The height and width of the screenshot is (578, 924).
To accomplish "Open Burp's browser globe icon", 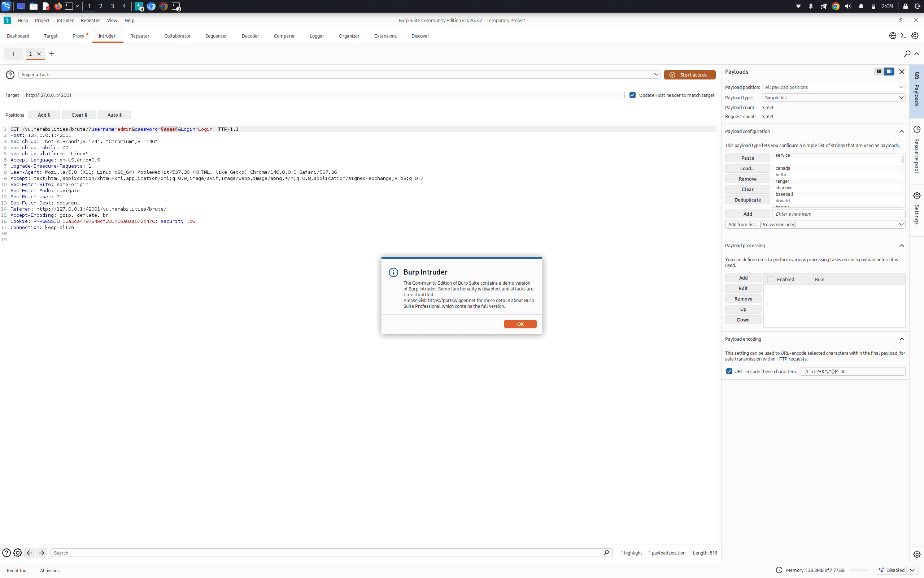I will point(892,35).
